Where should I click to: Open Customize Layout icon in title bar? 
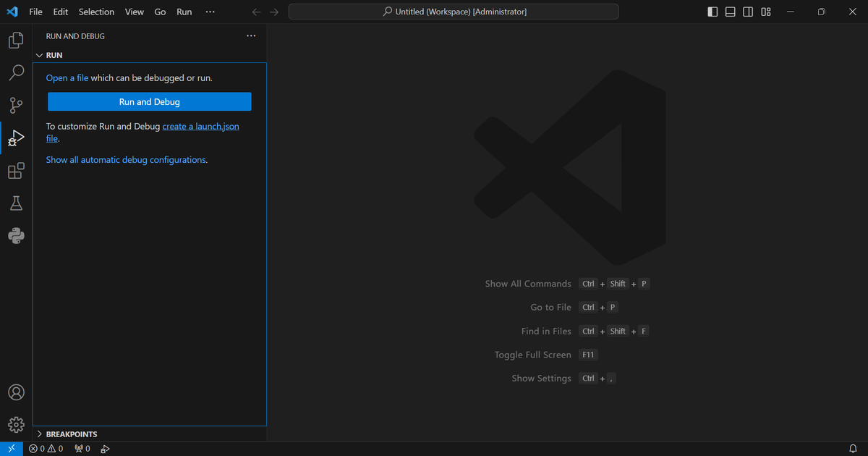766,12
